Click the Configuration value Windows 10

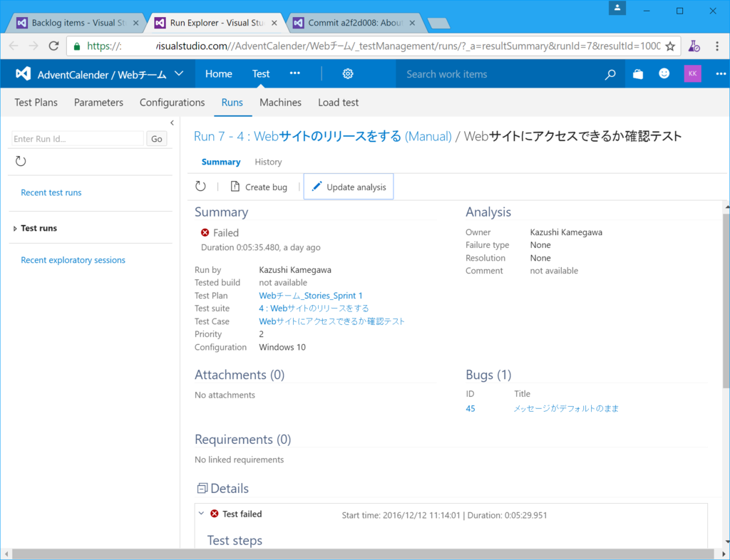pyautogui.click(x=282, y=347)
